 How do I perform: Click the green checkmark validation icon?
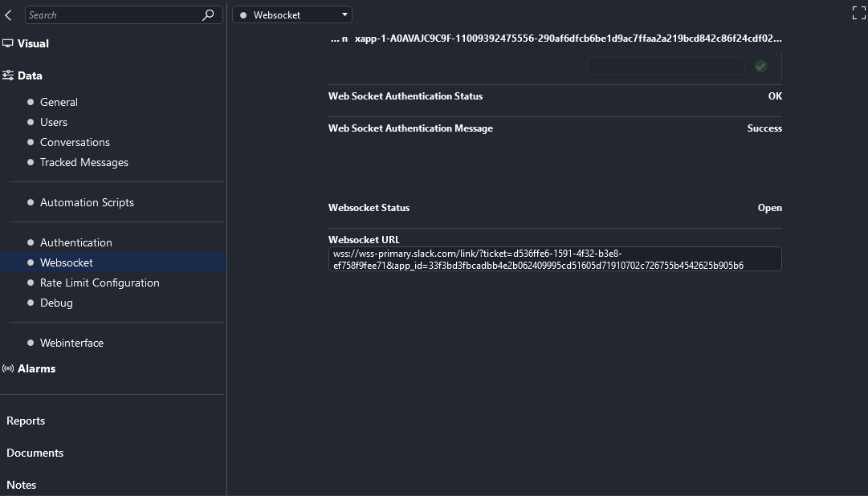760,67
